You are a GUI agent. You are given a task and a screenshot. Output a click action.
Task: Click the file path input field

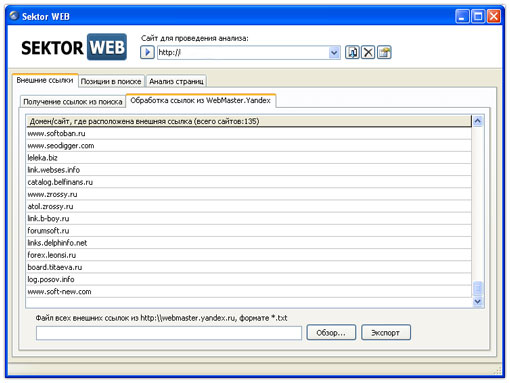(x=169, y=333)
